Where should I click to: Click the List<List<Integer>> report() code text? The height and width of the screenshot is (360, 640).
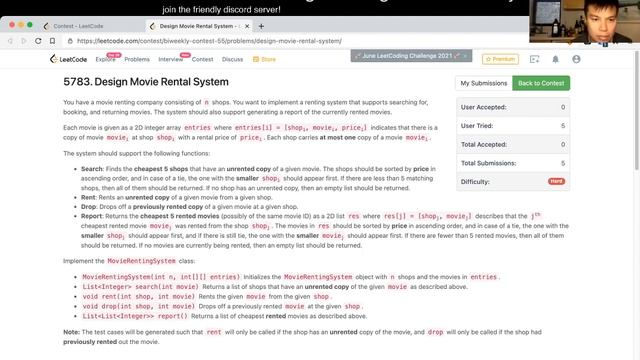pyautogui.click(x=135, y=316)
